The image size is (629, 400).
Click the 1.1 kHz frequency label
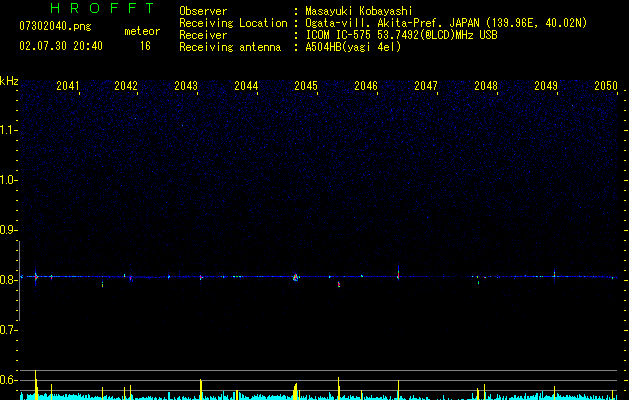pyautogui.click(x=9, y=130)
